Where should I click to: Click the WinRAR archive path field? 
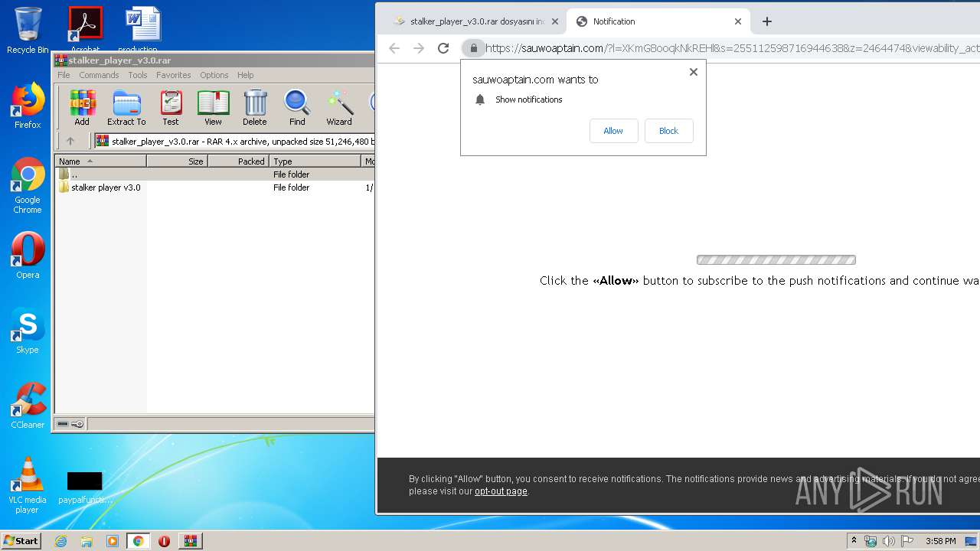[x=234, y=141]
